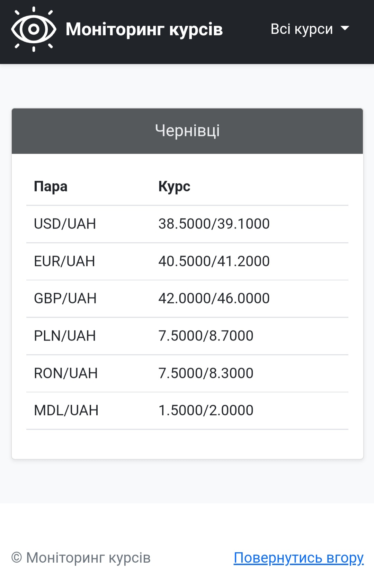
Task: Click the rate 7.5000/8.7000
Action: point(206,336)
